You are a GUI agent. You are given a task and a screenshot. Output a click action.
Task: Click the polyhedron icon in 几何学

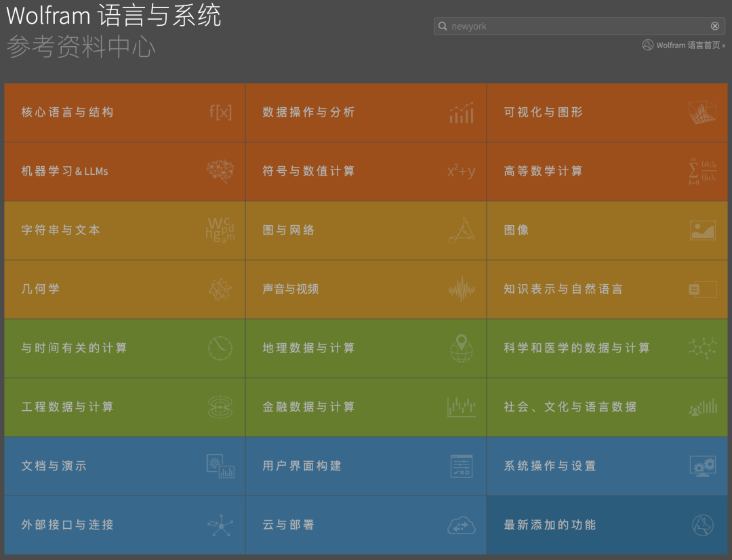coord(220,289)
